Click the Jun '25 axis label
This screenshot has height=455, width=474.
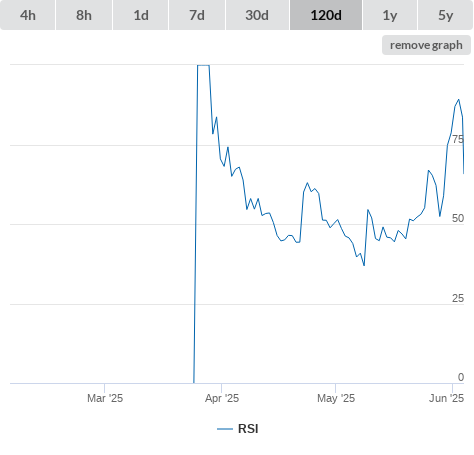coord(446,398)
